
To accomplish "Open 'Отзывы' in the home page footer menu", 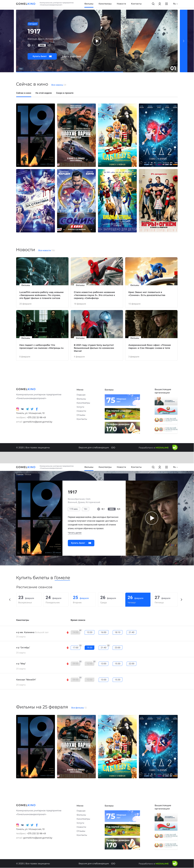I will pos(81,415).
